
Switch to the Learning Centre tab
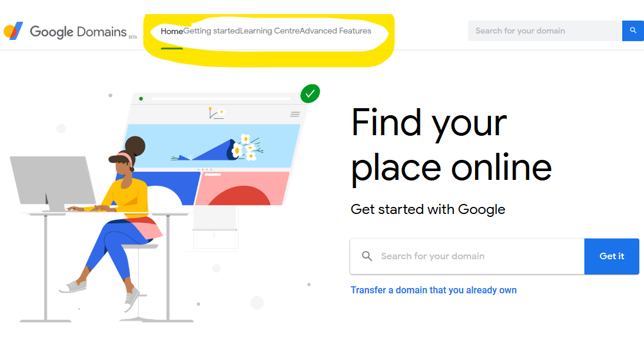point(270,31)
